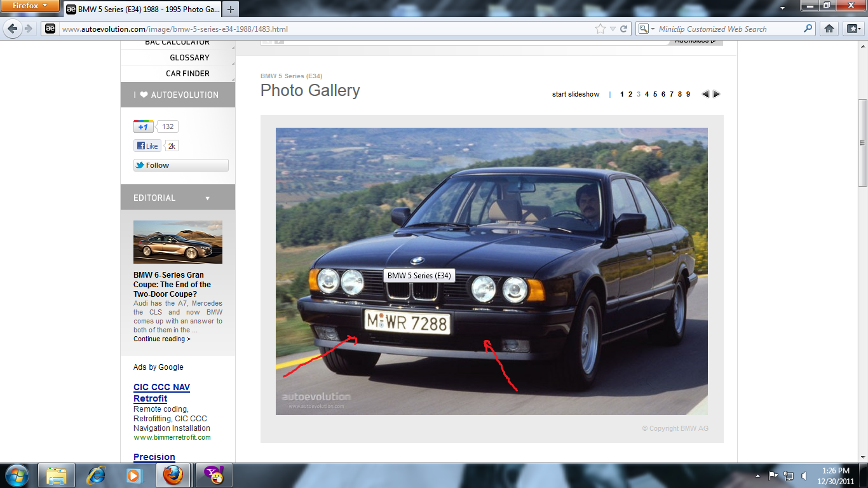The image size is (868, 488).
Task: Go to gallery photo 4
Action: [x=647, y=94]
